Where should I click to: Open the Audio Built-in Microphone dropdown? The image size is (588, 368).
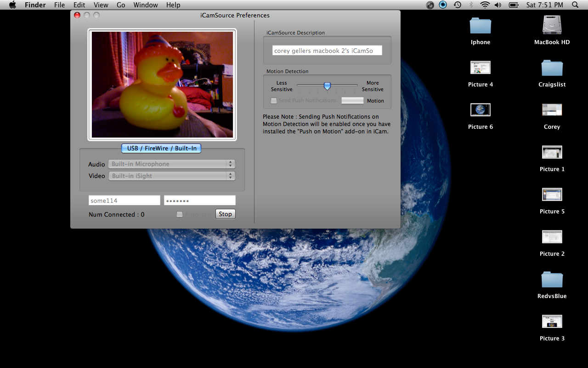tap(172, 164)
